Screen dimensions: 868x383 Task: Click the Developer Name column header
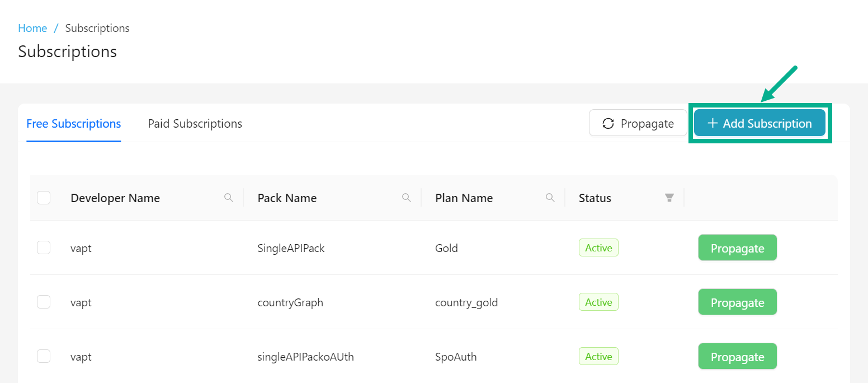115,198
